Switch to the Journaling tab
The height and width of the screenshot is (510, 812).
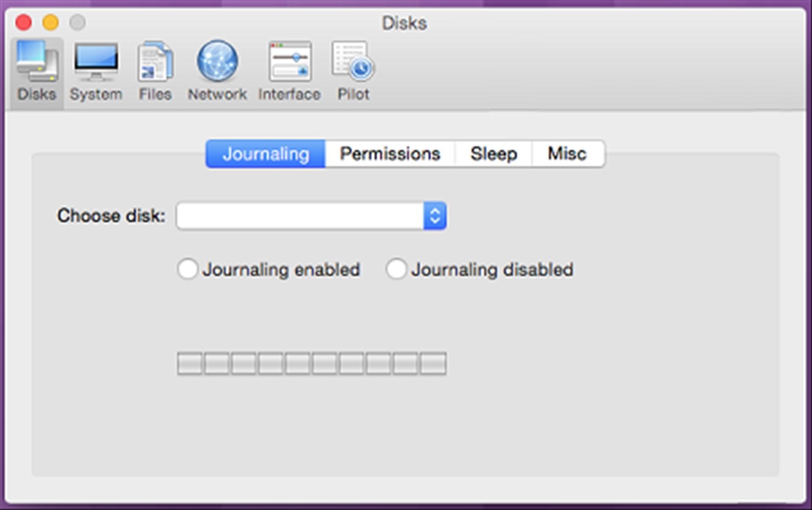(x=266, y=154)
